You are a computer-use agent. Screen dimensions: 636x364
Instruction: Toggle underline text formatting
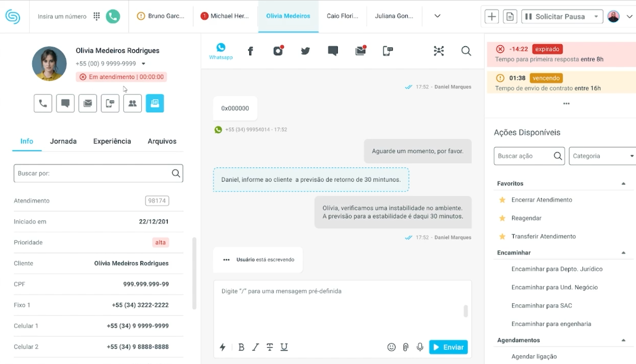[284, 347]
